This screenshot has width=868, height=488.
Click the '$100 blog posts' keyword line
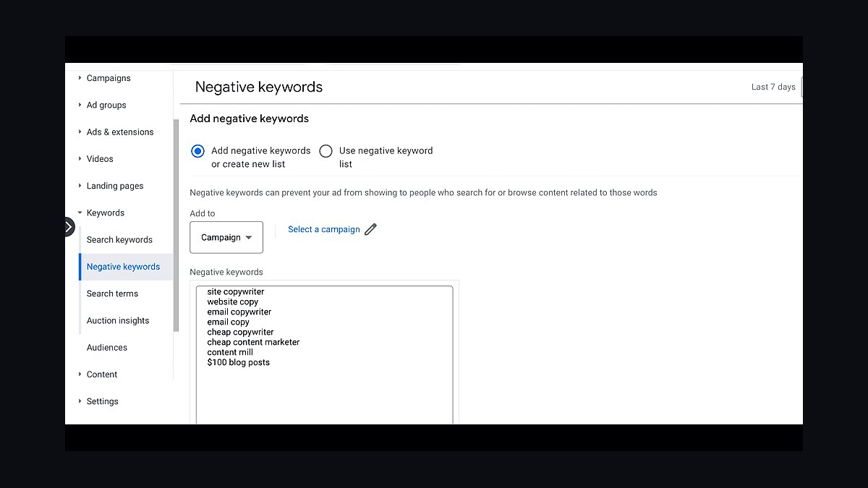(239, 363)
